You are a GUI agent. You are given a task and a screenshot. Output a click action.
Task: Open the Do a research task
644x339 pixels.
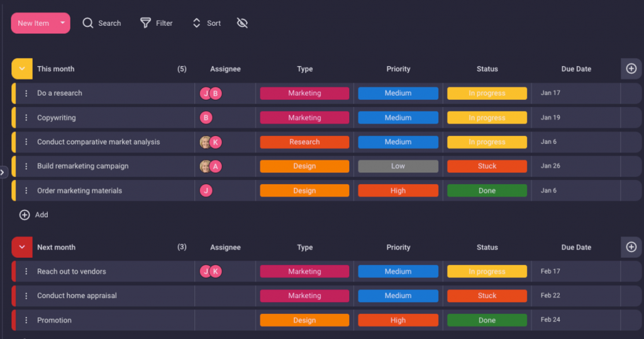(x=60, y=93)
